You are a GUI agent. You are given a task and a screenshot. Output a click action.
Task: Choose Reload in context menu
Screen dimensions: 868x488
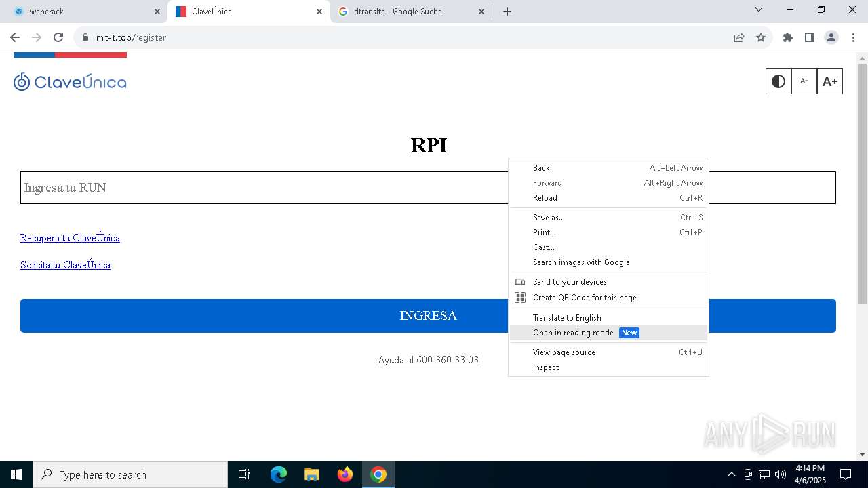[x=608, y=198]
